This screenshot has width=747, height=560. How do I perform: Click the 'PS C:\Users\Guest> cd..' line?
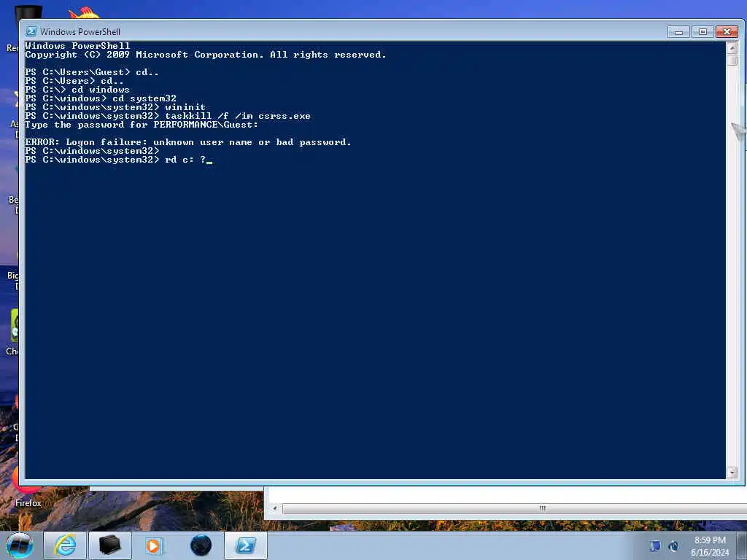click(92, 72)
